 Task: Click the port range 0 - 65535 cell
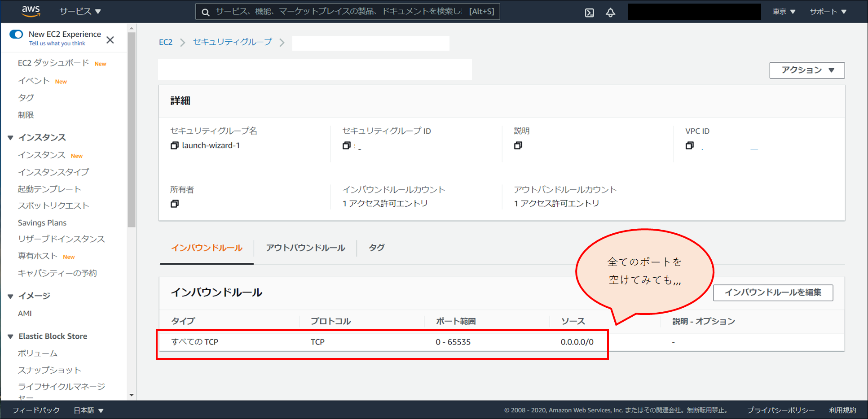pos(453,342)
